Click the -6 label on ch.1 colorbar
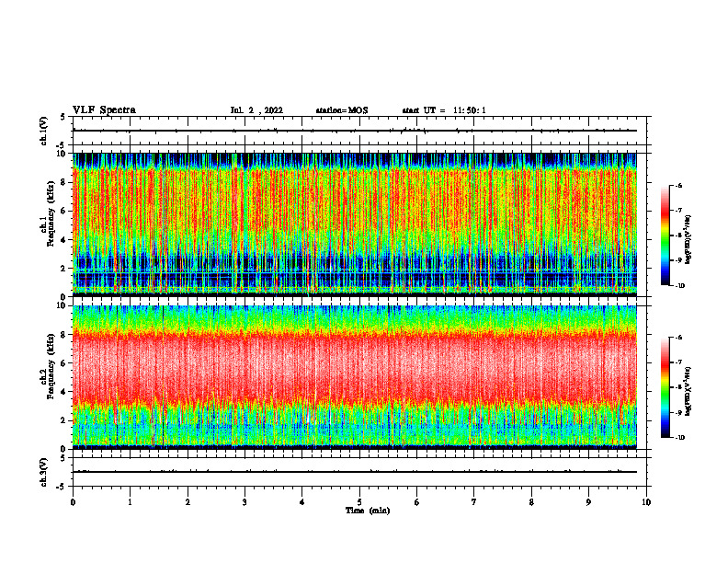 pyautogui.click(x=678, y=186)
